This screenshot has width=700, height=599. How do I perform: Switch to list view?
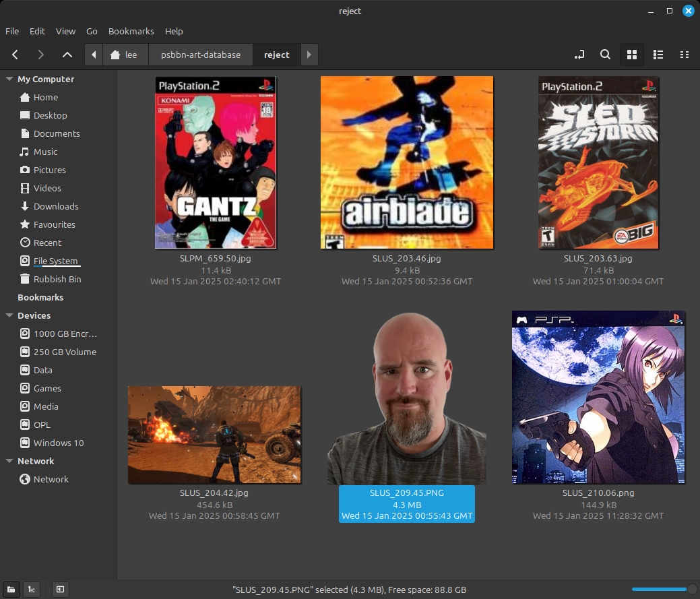coord(658,55)
